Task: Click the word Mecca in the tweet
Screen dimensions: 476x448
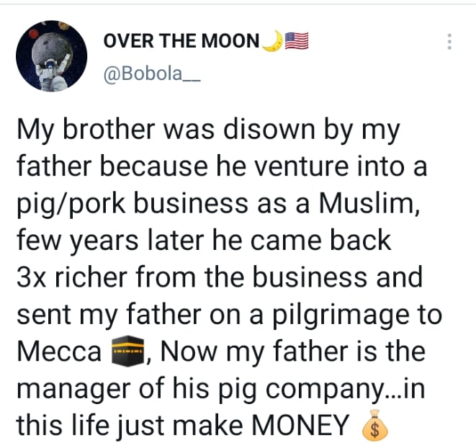Action: [59, 354]
